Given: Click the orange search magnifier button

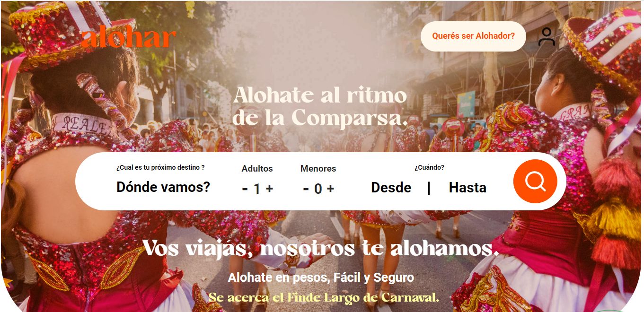Looking at the screenshot, I should tap(535, 181).
